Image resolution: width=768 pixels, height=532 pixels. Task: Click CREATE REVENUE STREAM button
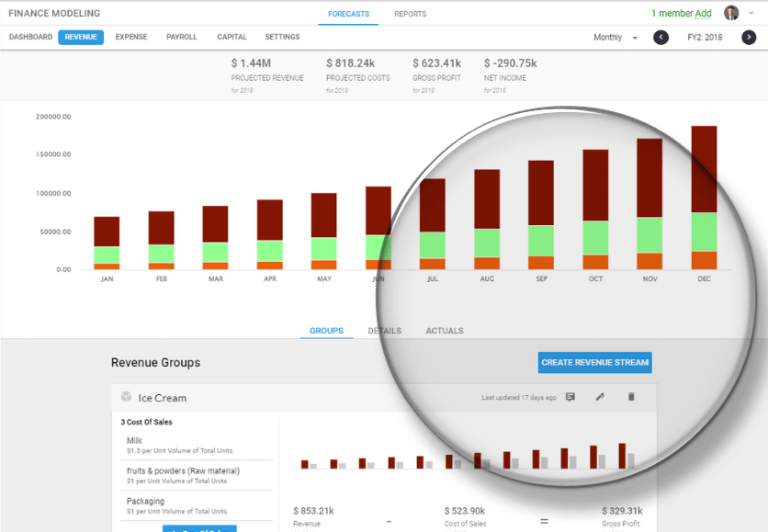pos(594,362)
